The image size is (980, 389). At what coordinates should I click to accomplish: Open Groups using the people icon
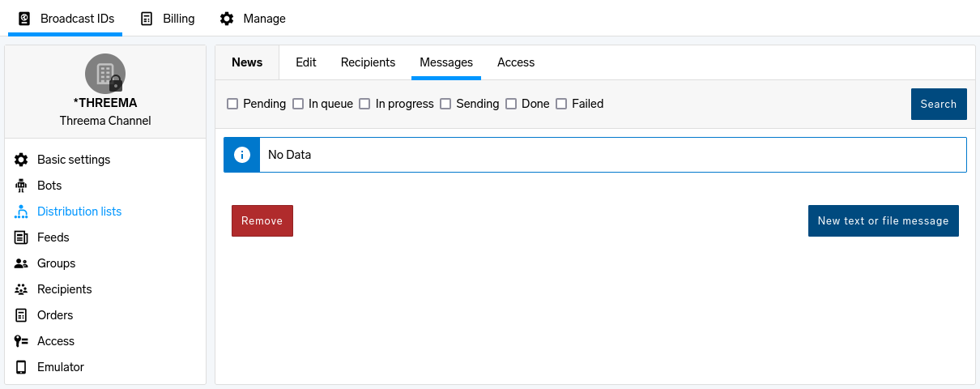click(x=21, y=263)
